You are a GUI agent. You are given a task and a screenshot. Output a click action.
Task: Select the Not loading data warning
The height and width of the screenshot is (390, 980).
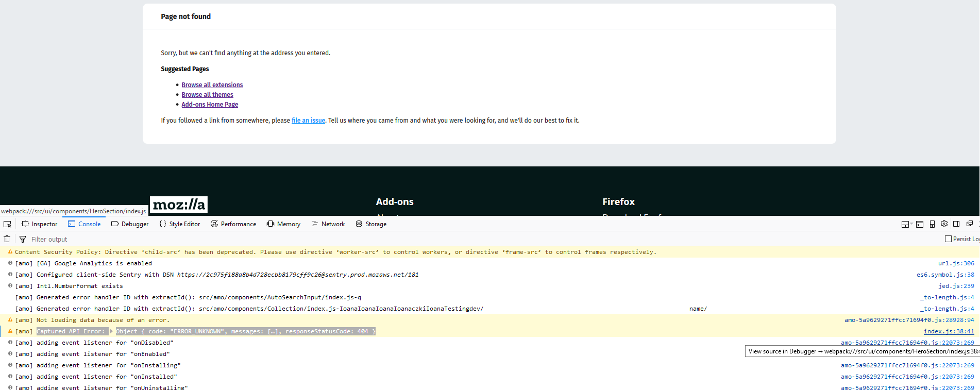[92, 320]
